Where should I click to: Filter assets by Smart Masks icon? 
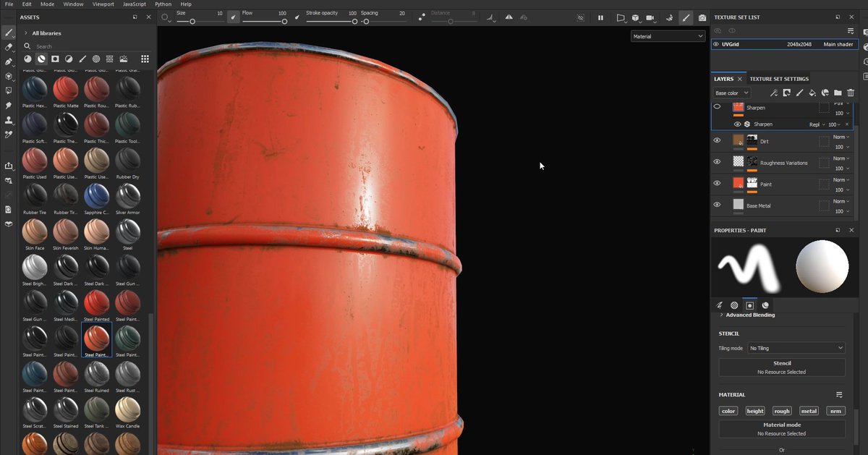[x=55, y=59]
